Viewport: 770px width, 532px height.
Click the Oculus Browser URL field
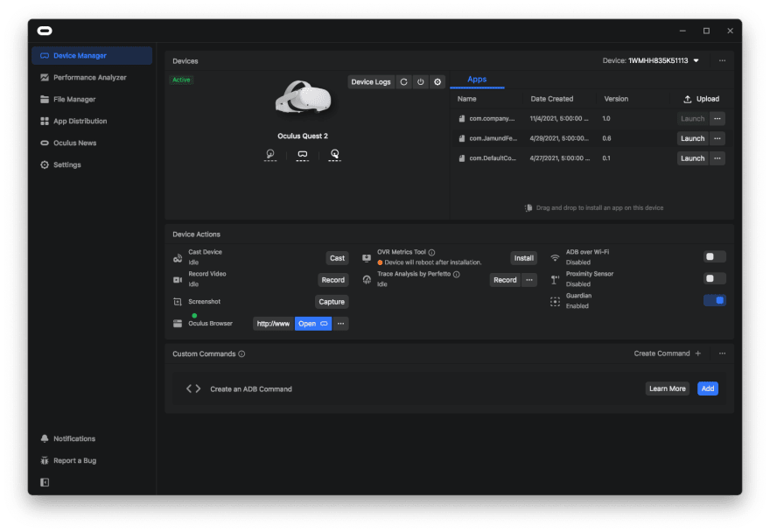273,324
